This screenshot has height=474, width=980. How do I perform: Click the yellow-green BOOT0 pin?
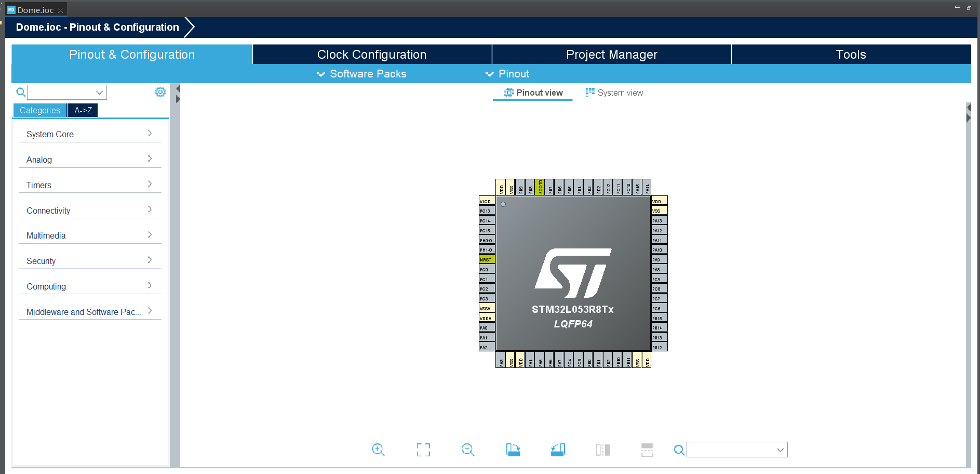click(540, 187)
